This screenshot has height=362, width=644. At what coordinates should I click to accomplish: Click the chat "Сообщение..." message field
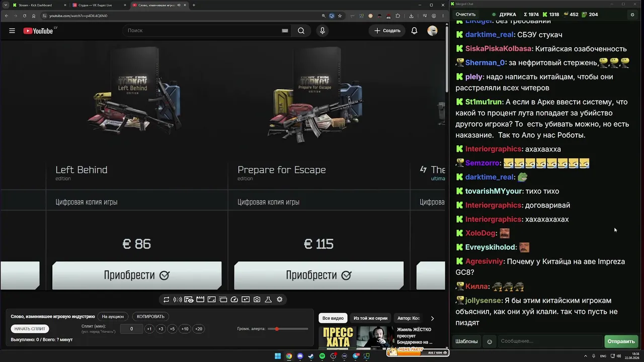(x=550, y=341)
